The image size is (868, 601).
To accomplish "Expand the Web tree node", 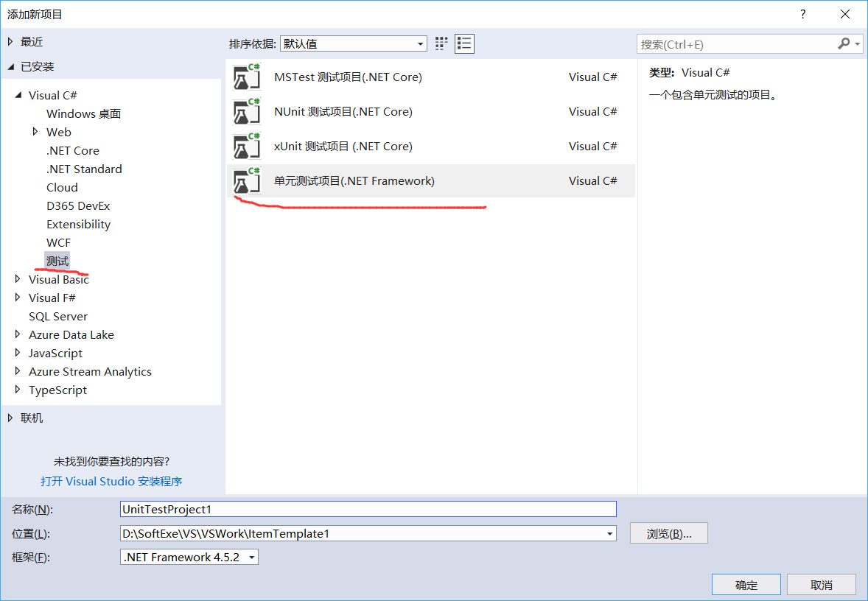I will click(35, 132).
